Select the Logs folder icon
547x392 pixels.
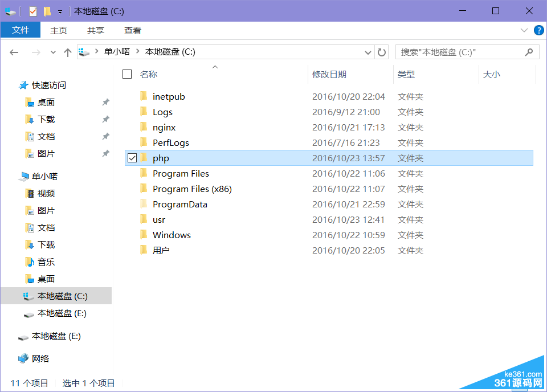[x=144, y=111]
